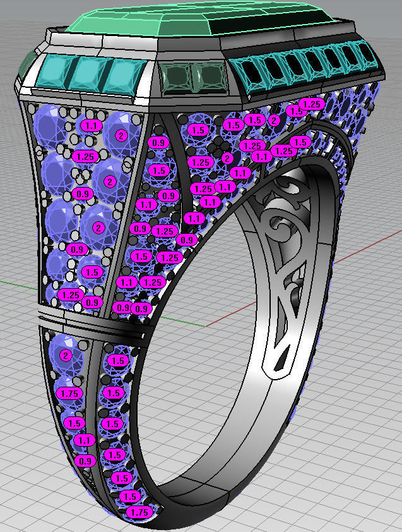Viewport: 402px width, 532px height.
Task: Select the 1.5 tag directly under the 0.9 top tag
Action: 159,171
